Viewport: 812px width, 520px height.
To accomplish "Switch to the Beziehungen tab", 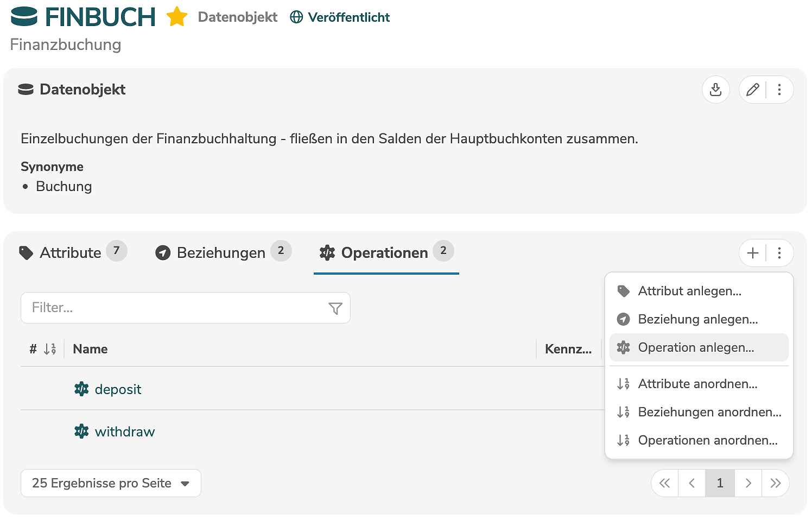I will tap(221, 252).
